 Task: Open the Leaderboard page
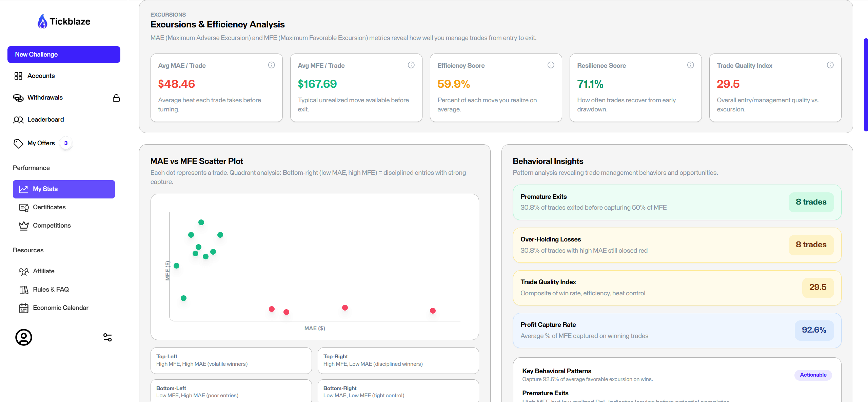[45, 120]
